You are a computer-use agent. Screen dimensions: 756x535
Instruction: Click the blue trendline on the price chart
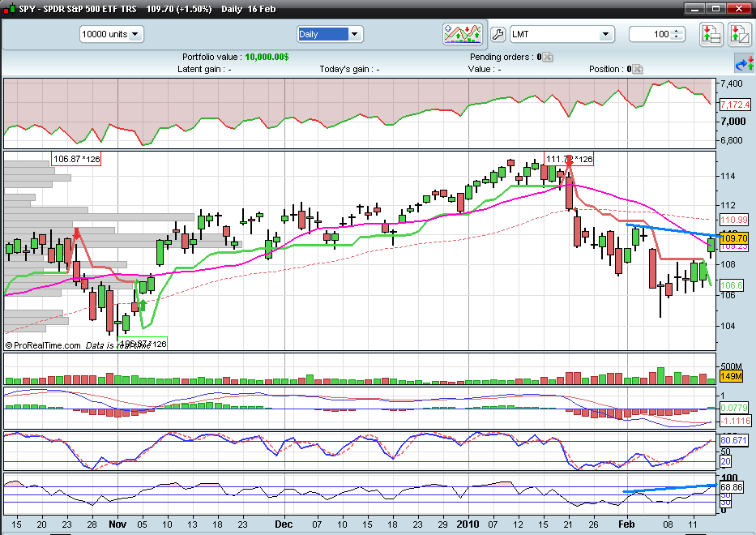click(x=673, y=230)
